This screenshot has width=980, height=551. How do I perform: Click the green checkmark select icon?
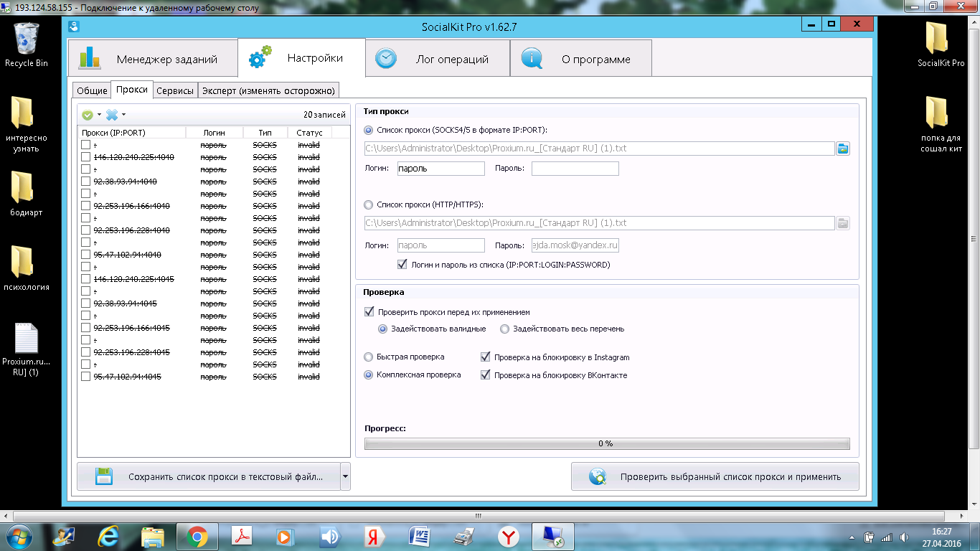88,115
